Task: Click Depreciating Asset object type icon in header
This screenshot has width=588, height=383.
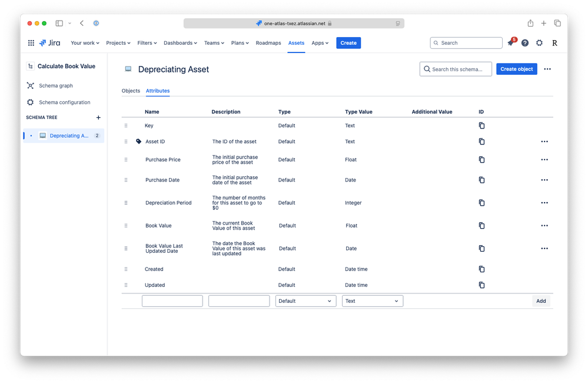Action: coord(128,69)
